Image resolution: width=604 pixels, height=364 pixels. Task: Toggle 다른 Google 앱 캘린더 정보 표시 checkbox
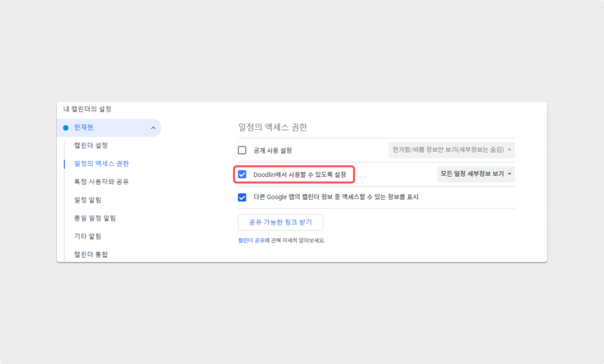pyautogui.click(x=242, y=197)
